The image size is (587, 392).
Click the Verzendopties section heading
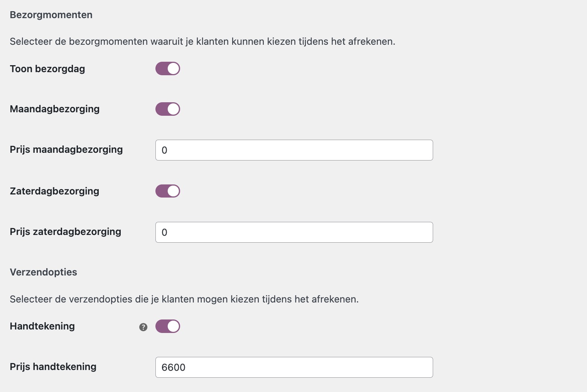tap(43, 272)
